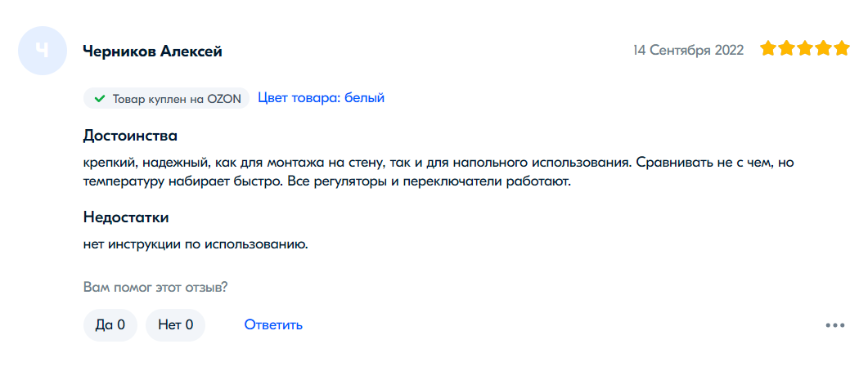
Task: Select the third rating star
Action: pos(806,49)
